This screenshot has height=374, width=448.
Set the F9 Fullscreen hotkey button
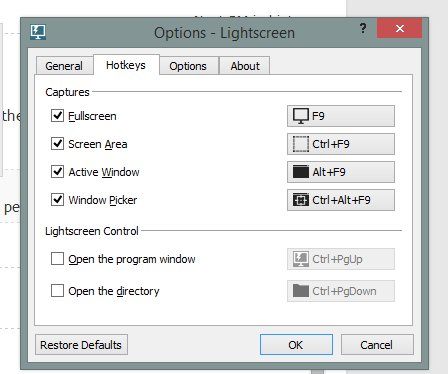point(341,116)
